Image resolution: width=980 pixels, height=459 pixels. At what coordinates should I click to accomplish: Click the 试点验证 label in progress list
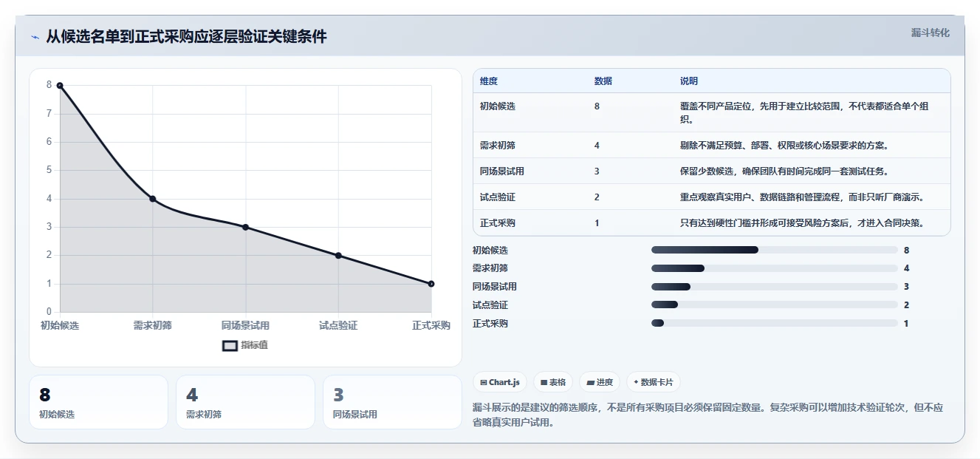[490, 305]
